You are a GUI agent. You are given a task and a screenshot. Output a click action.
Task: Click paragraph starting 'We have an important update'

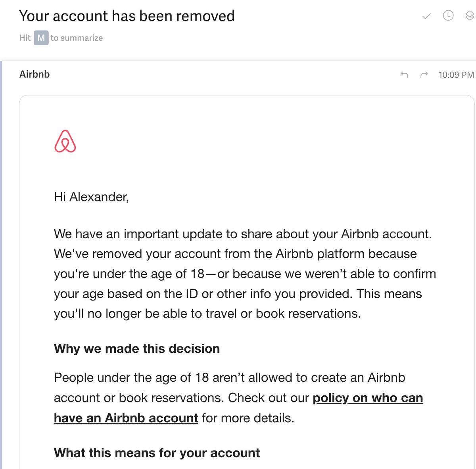click(x=245, y=274)
